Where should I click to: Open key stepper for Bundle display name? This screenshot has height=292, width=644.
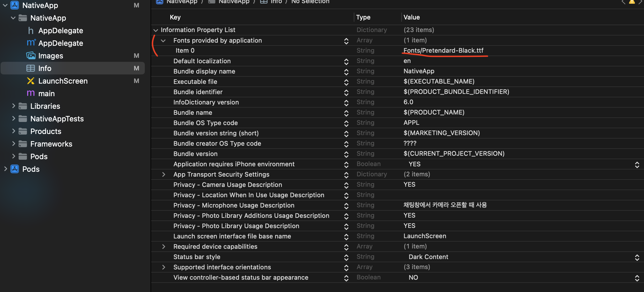click(346, 72)
